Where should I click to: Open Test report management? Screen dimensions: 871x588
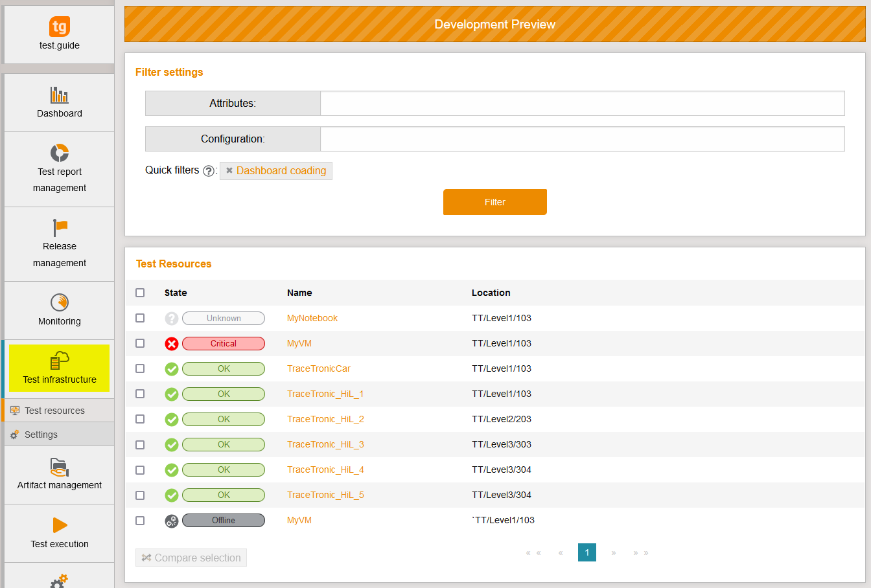click(59, 170)
